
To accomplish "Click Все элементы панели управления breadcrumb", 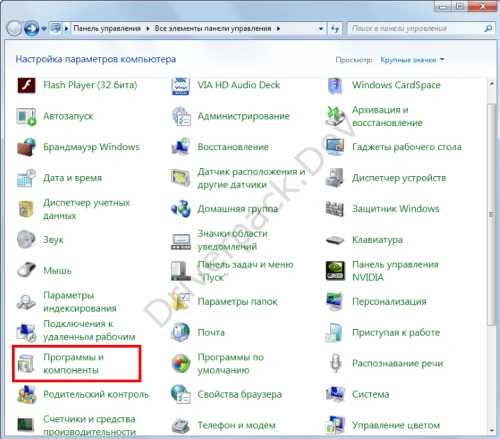I will [x=213, y=29].
